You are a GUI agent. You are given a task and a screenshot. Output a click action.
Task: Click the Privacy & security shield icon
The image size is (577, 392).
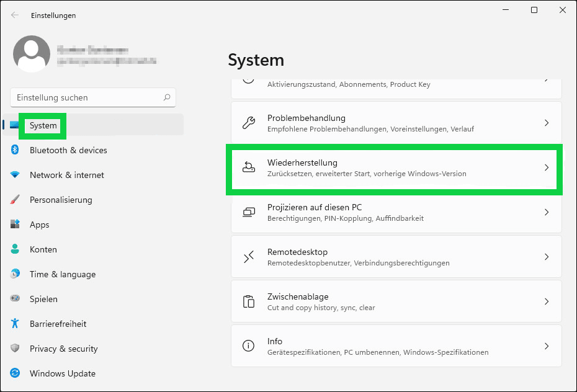(x=15, y=348)
